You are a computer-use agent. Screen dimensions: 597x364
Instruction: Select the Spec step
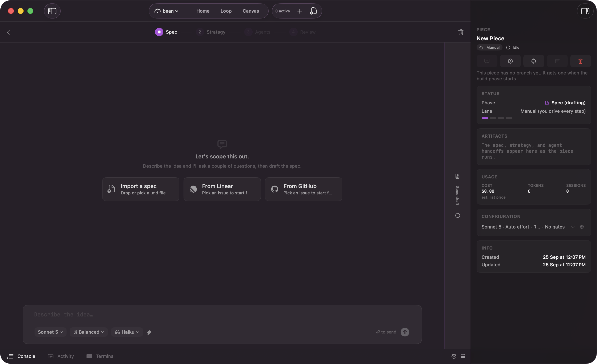click(166, 32)
